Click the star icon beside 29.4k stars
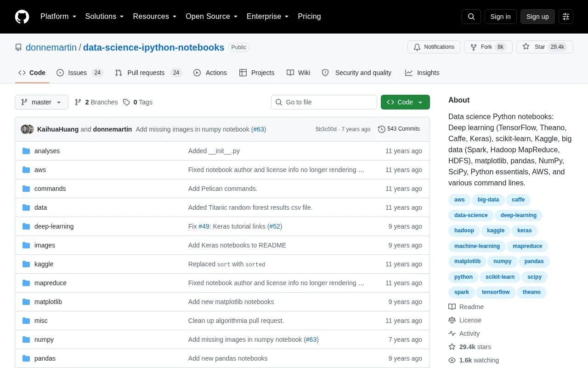The image size is (588, 368). [x=452, y=347]
